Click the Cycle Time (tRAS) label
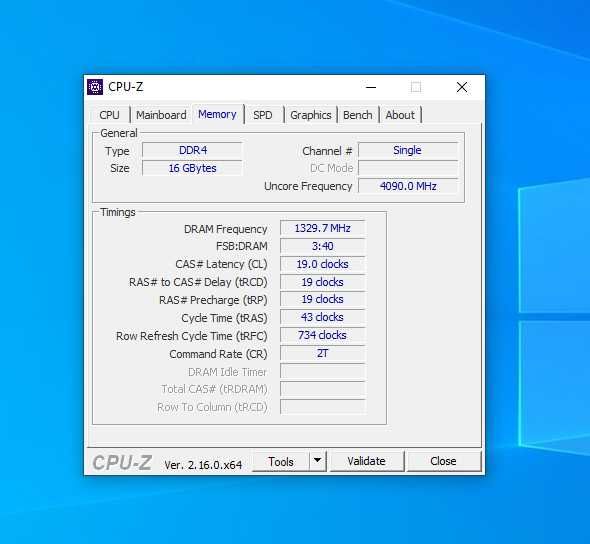590x544 pixels. click(224, 318)
